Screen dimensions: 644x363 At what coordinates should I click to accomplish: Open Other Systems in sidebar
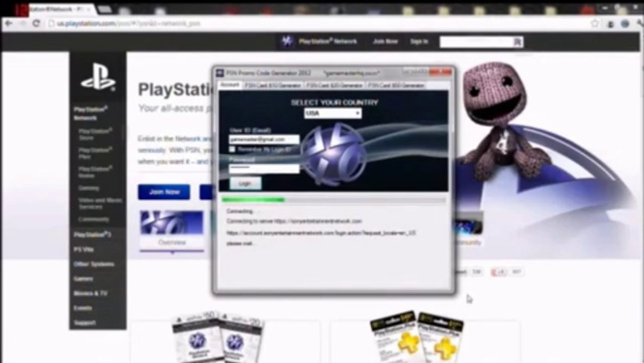click(x=94, y=264)
